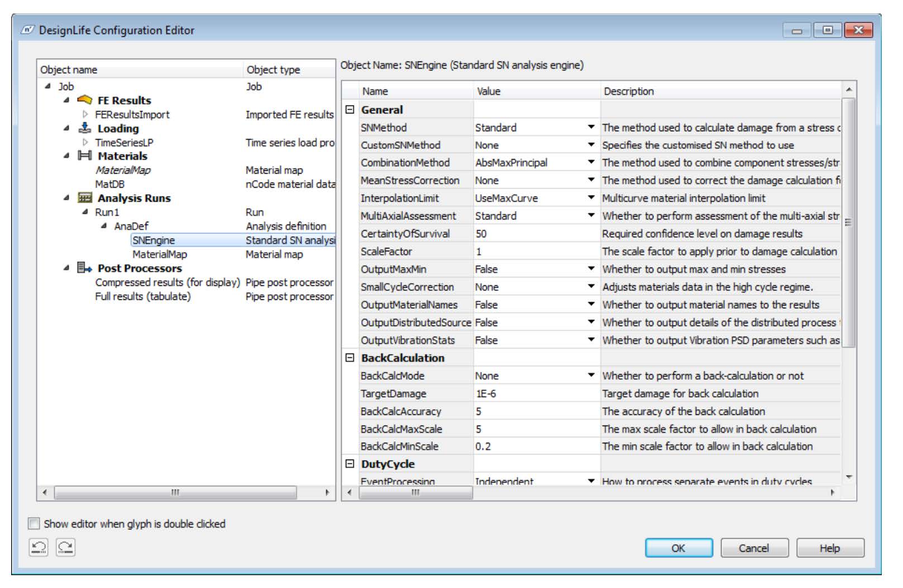Click the OK button

click(679, 548)
